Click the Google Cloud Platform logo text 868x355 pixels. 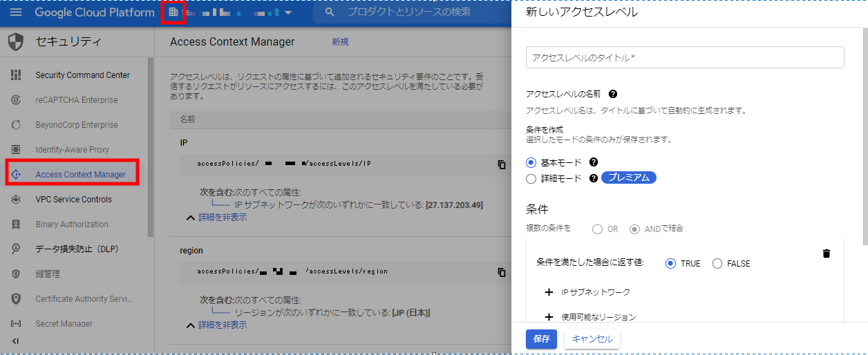click(95, 12)
